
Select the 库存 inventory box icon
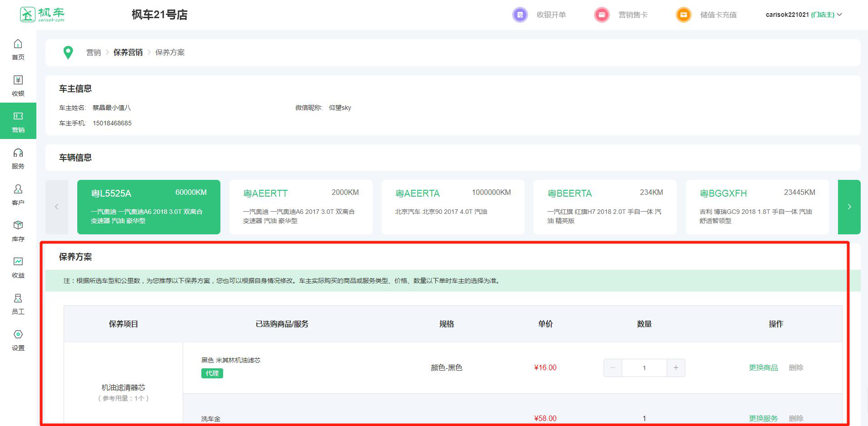coord(18,225)
